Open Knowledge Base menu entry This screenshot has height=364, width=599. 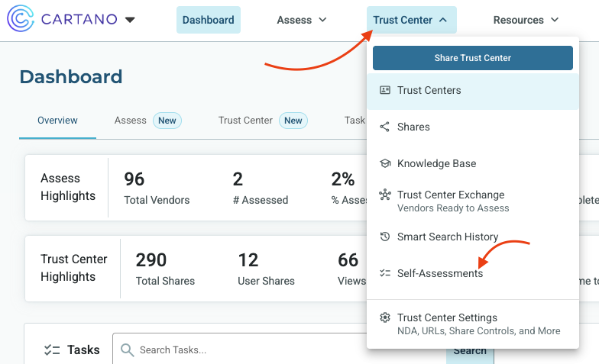pos(472,163)
